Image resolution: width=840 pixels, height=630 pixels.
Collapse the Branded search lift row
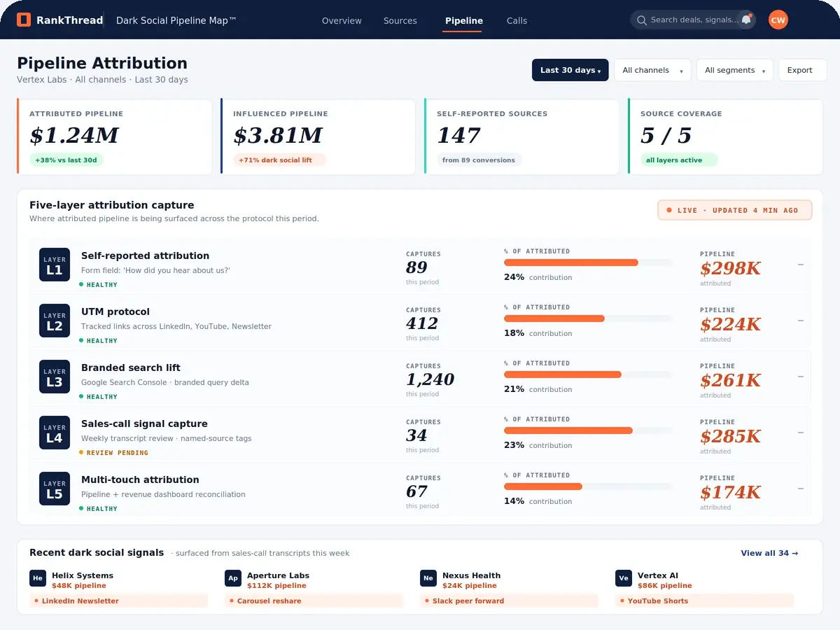tap(801, 377)
